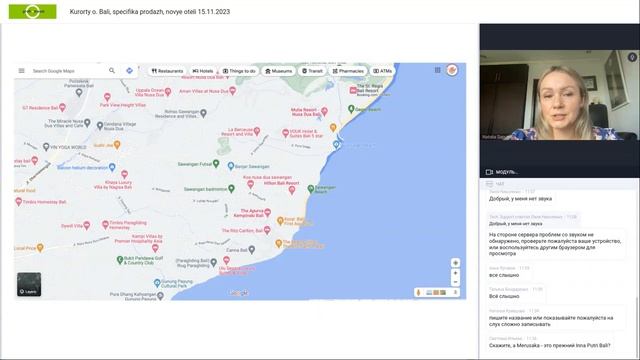This screenshot has width=640, height=360.
Task: Click the Dyesti Villa pin
Action: (x=87, y=225)
